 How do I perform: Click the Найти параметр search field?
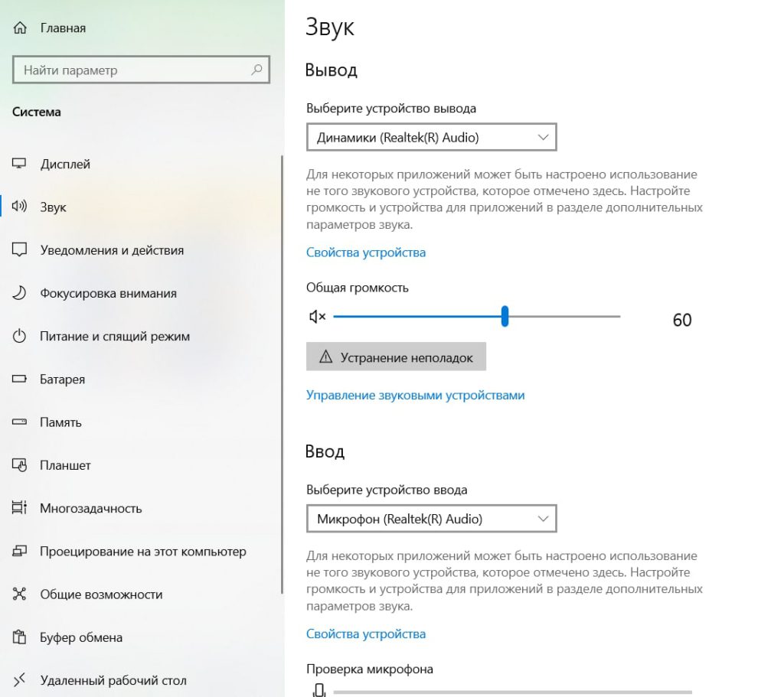(x=141, y=70)
